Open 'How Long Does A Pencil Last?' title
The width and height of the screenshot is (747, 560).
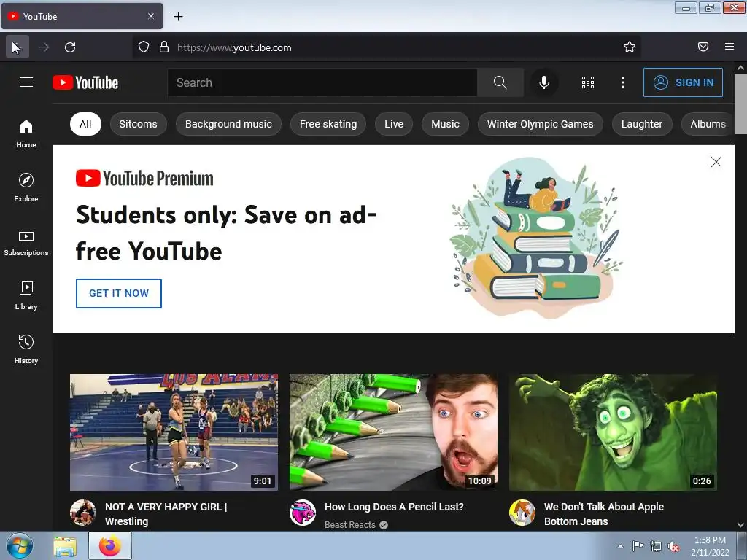(394, 507)
